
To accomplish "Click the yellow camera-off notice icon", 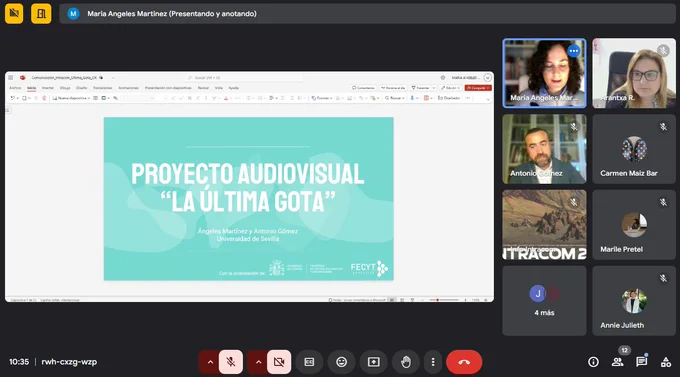I will click(x=14, y=14).
